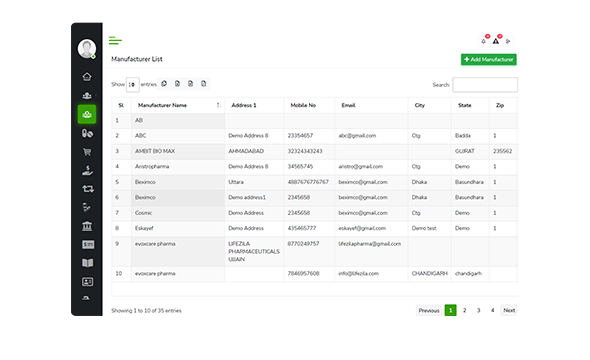Open the warning triangle alert icon
The image size is (590, 360).
(x=496, y=41)
